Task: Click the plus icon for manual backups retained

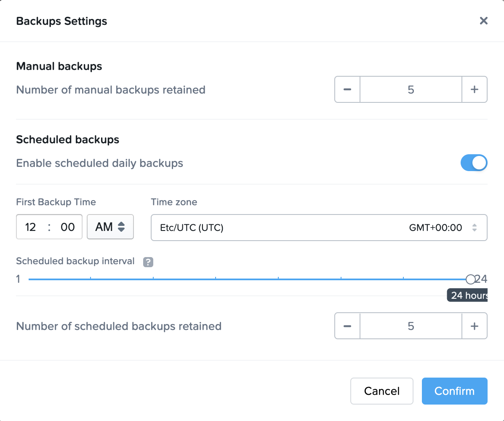Action: (475, 89)
